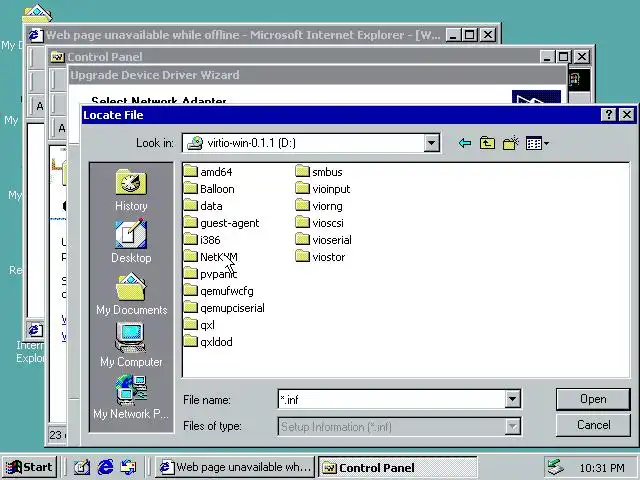
Task: Go up one folder level
Action: pos(487,143)
